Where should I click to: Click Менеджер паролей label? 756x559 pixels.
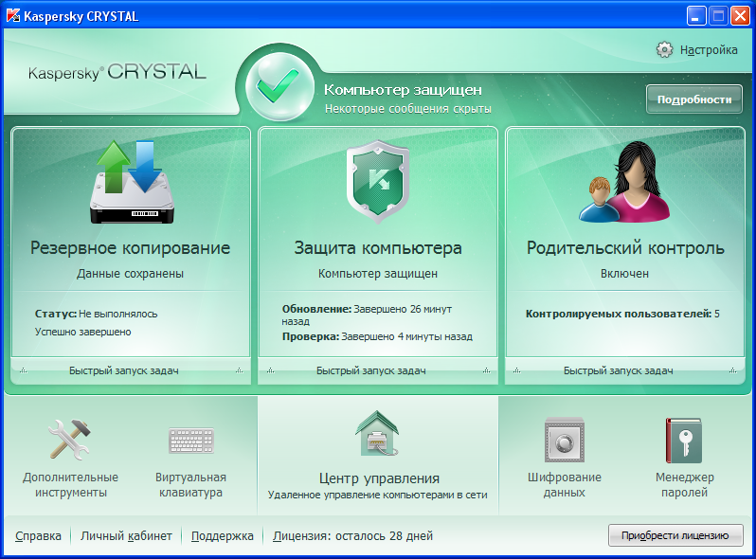(684, 485)
